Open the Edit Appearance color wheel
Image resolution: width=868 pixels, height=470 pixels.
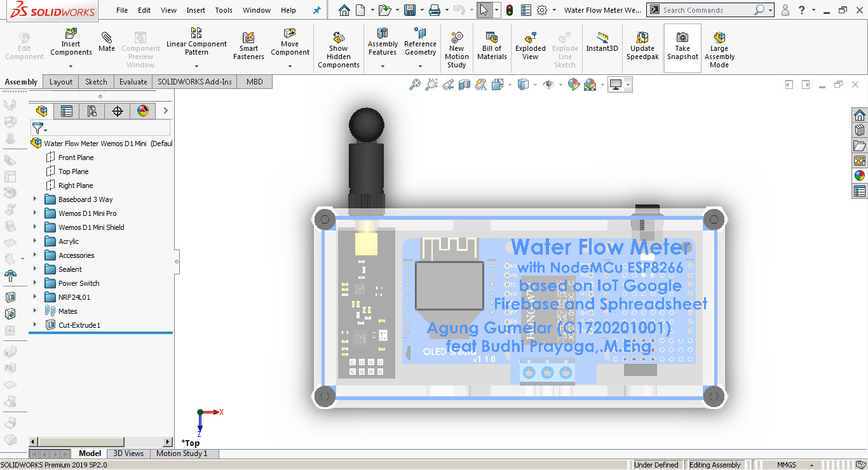coord(573,84)
